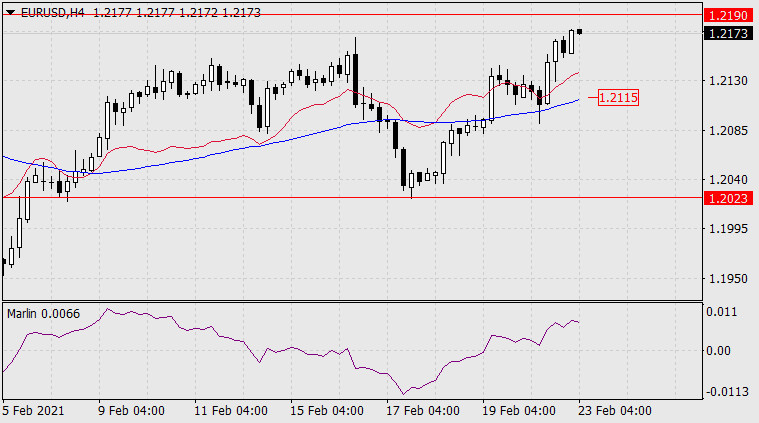
Task: Click the Marlin 0.0066 indicator label
Action: (44, 314)
